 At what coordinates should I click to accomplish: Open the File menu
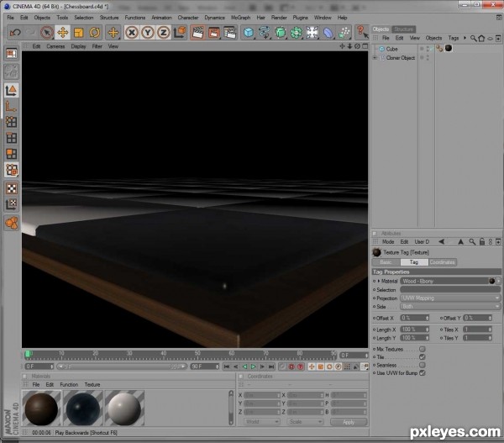pyautogui.click(x=11, y=18)
